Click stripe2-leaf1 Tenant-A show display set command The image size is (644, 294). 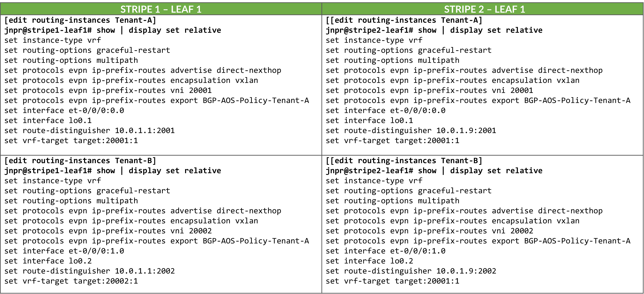[x=434, y=30]
